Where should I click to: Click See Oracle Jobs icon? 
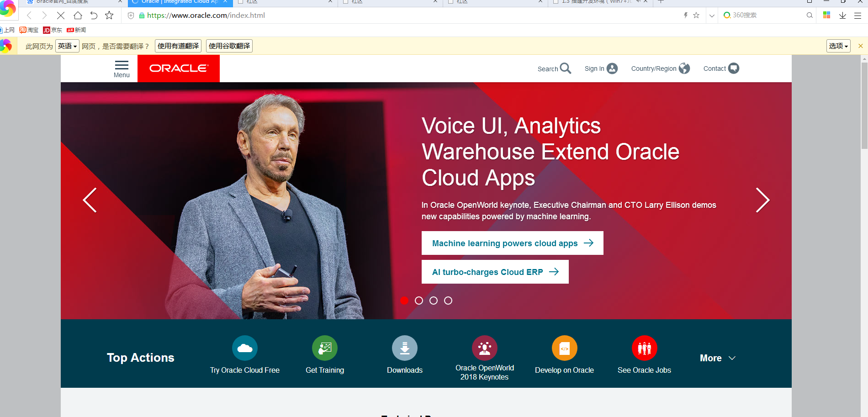[645, 348]
